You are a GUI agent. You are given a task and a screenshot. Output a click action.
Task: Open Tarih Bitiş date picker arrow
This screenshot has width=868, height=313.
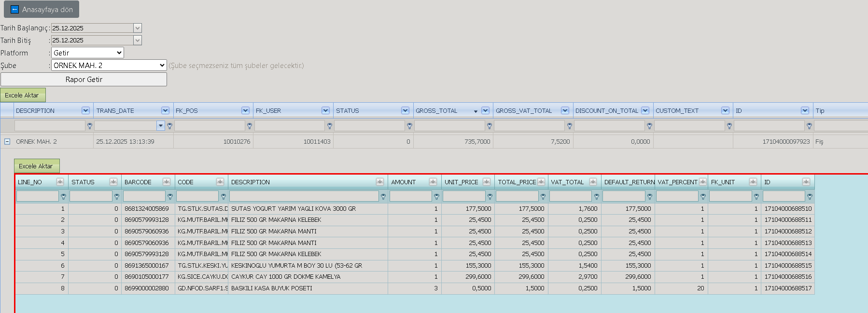[x=138, y=40]
